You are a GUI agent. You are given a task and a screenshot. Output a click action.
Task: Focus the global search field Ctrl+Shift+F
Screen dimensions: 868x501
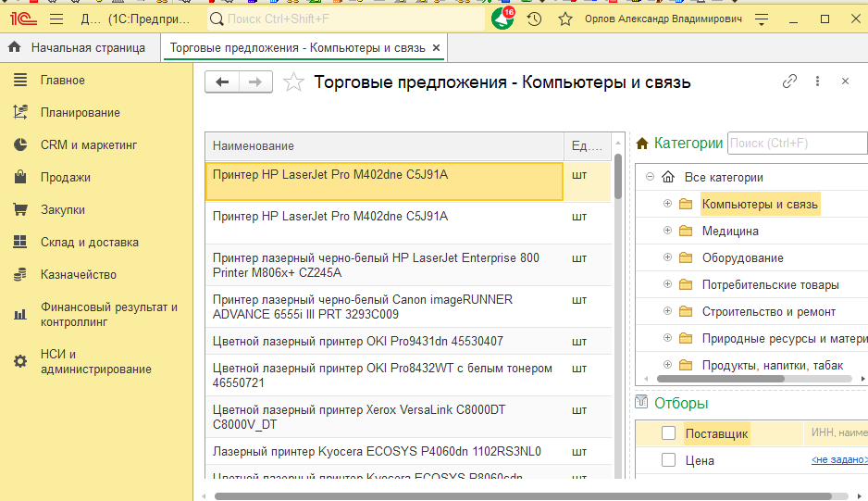[x=346, y=19]
